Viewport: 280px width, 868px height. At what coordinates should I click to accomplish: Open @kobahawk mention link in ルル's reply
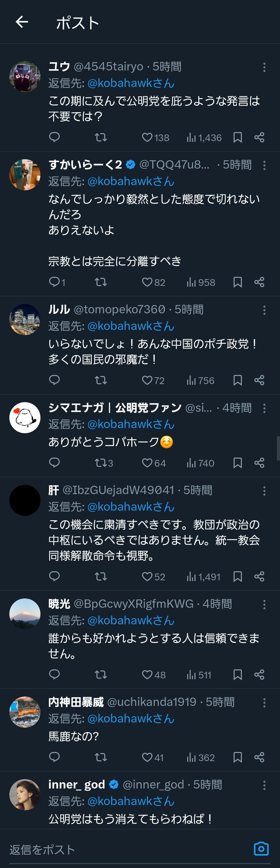coord(131,326)
